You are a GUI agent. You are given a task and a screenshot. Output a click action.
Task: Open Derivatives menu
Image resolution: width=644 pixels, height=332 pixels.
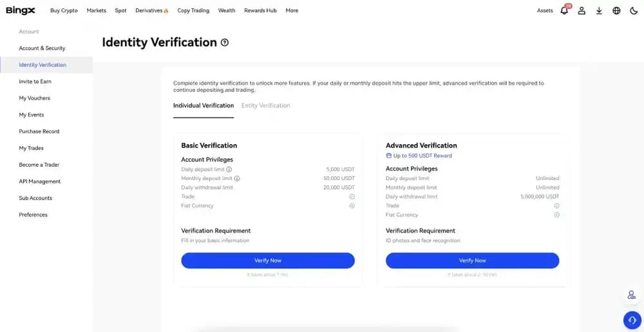tap(152, 11)
